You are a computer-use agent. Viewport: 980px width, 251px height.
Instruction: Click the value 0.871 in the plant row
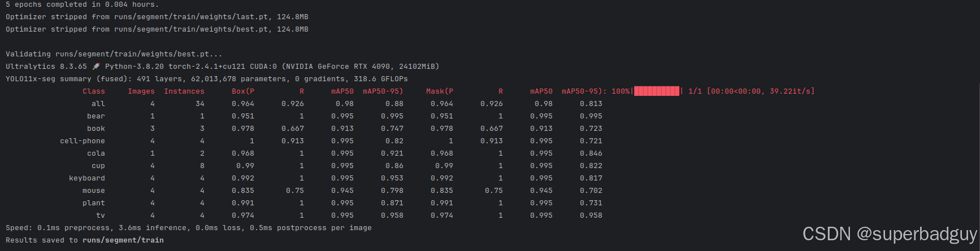[x=392, y=203]
